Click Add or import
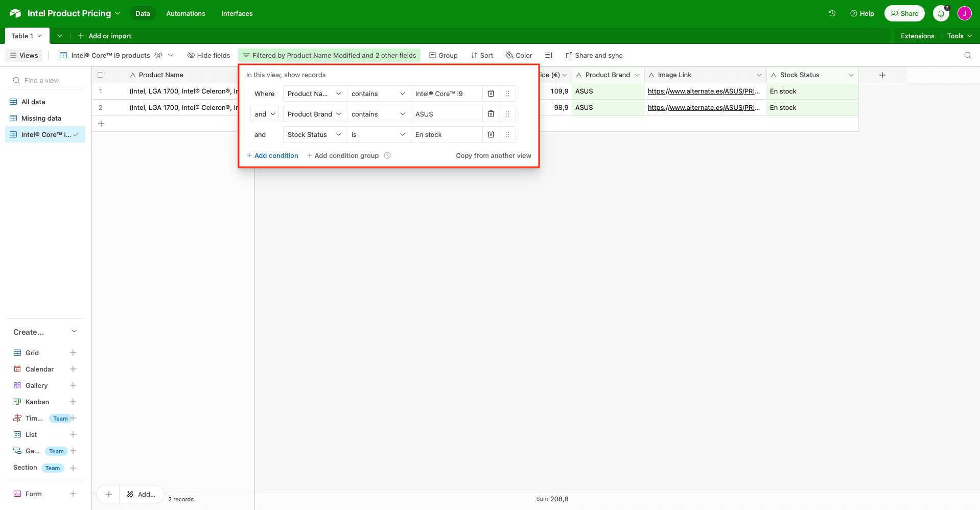 [104, 36]
